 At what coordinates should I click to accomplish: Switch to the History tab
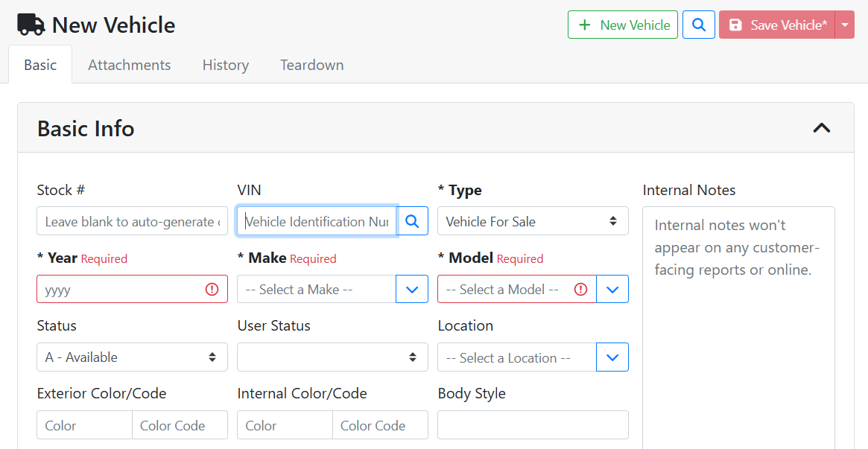[x=225, y=65]
